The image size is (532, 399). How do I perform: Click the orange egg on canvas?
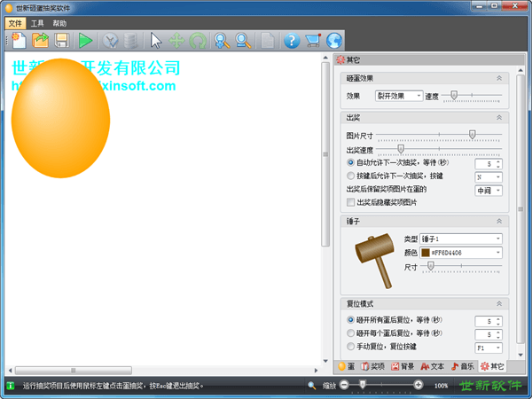[x=60, y=117]
